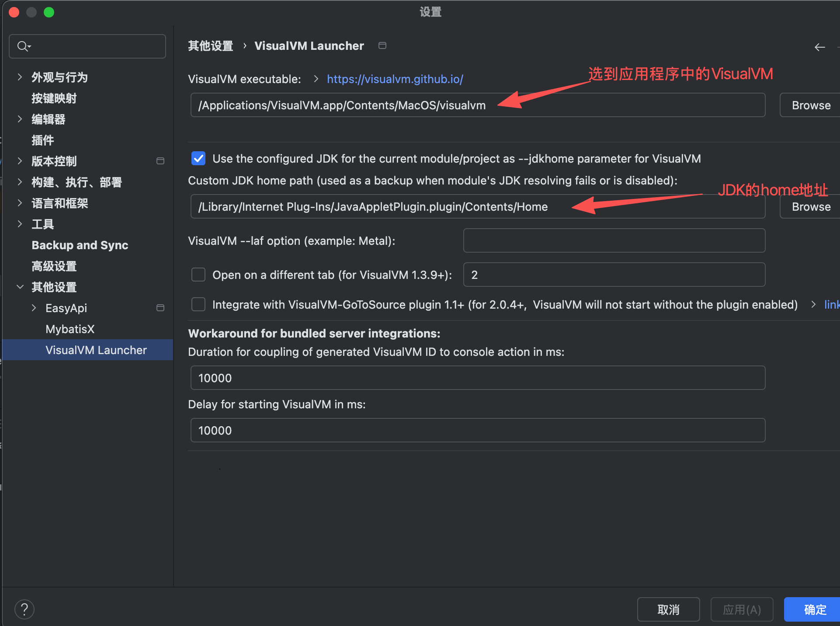
Task: Click the back navigation arrow icon
Action: (819, 47)
